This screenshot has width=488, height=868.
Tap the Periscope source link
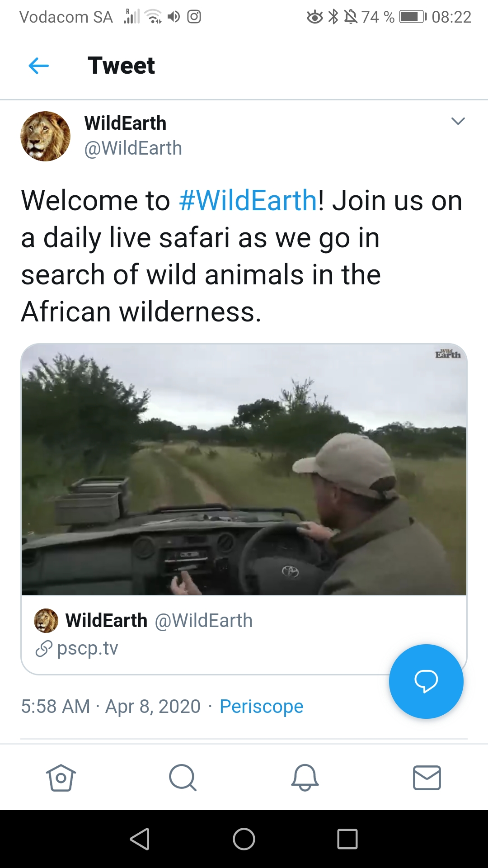[261, 706]
